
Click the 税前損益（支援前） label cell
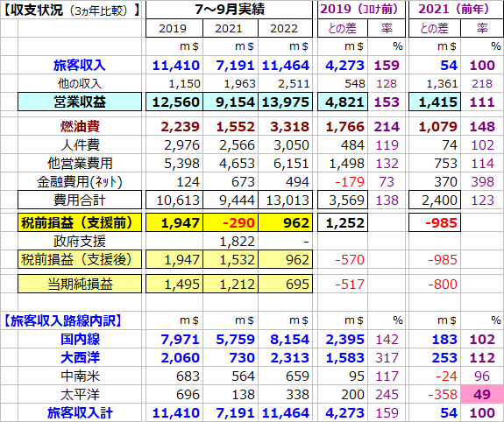[x=80, y=222]
